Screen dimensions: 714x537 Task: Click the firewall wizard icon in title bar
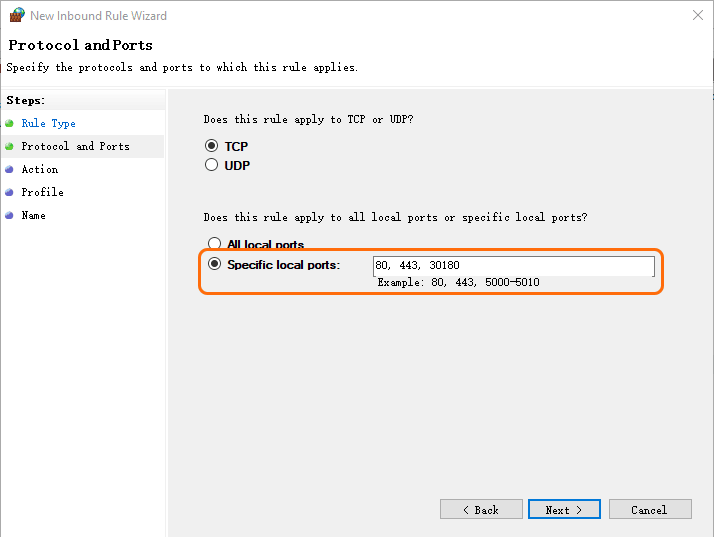pyautogui.click(x=16, y=15)
